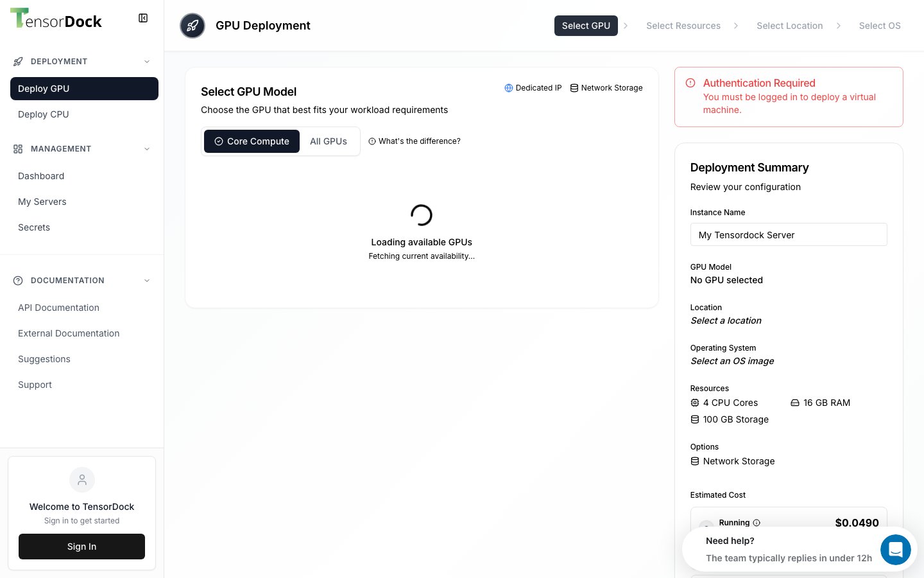Click the Core Compute check icon
Image resolution: width=924 pixels, height=578 pixels.
[219, 141]
